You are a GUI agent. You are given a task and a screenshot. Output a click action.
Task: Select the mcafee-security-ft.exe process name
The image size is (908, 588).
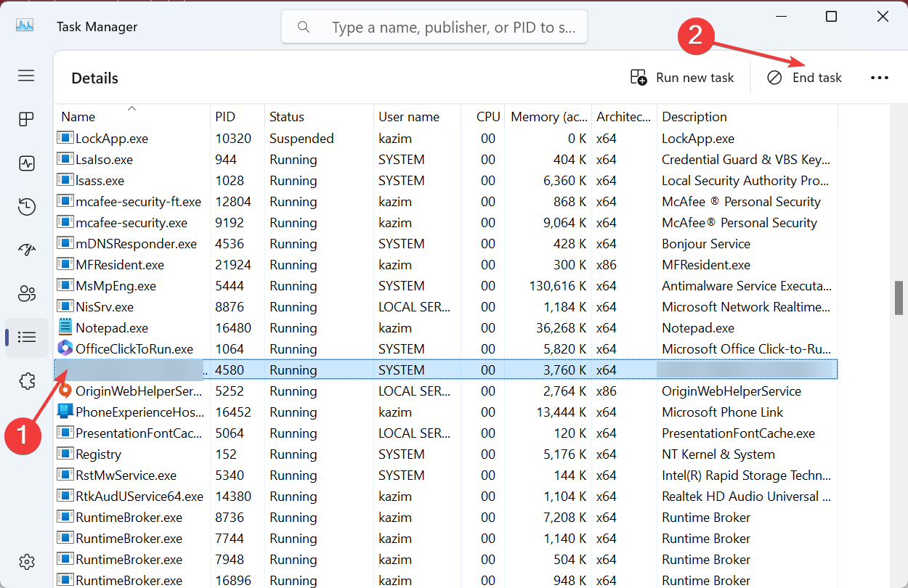click(138, 202)
